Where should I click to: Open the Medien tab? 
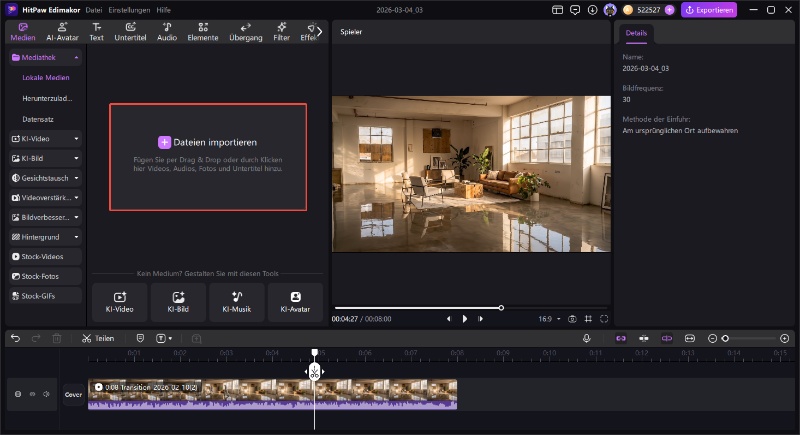[x=23, y=32]
